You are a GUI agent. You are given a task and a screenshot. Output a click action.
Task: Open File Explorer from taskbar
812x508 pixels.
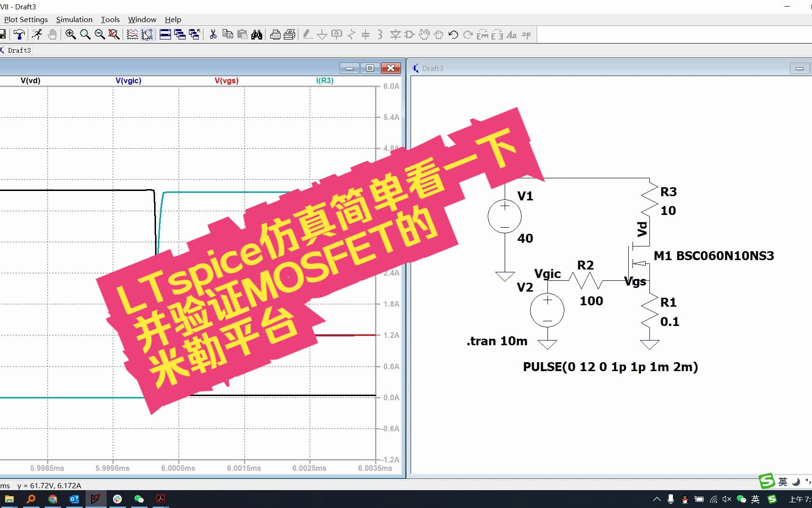click(9, 499)
